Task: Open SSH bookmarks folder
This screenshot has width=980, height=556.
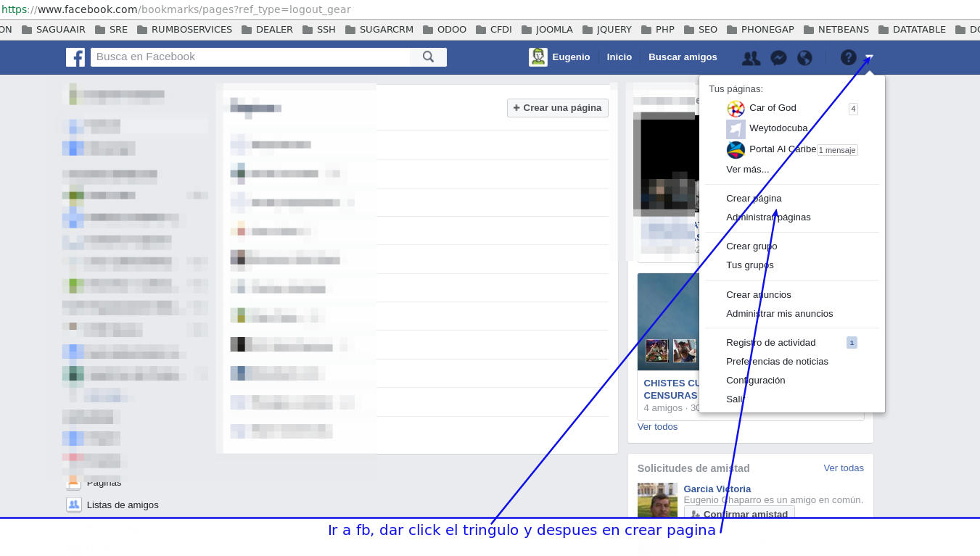Action: tap(319, 30)
